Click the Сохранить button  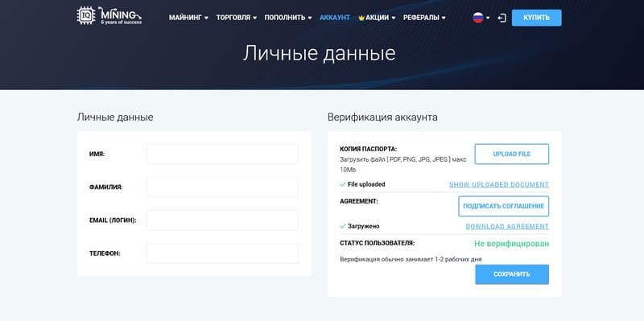(x=512, y=274)
